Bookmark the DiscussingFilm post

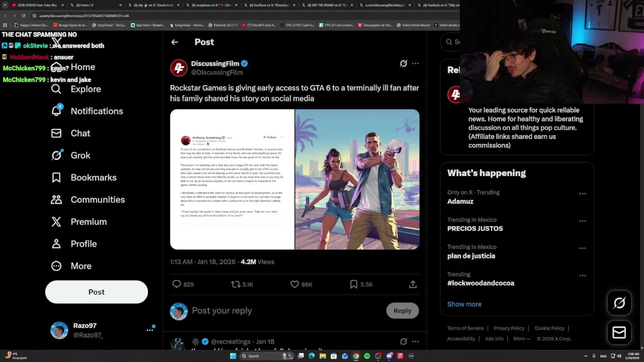click(361, 284)
